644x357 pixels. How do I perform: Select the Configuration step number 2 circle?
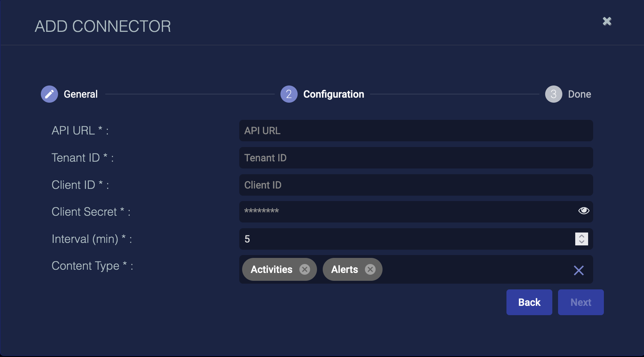[289, 94]
